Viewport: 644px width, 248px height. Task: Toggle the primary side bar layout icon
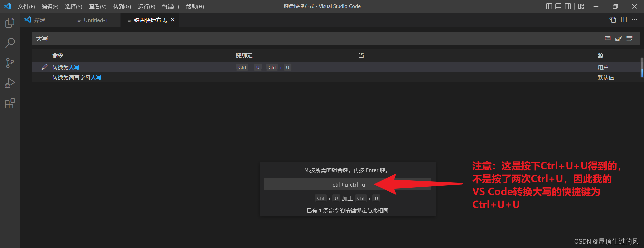click(549, 6)
